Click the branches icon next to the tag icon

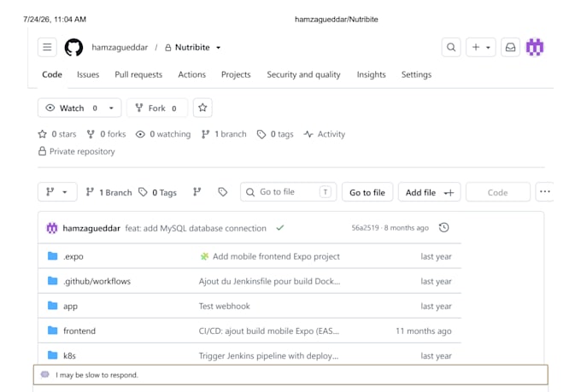[x=197, y=192]
